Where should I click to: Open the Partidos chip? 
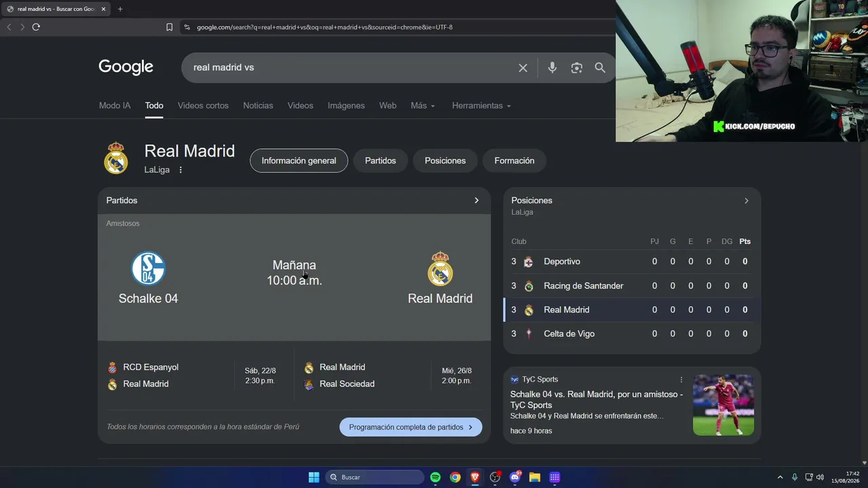[380, 161]
